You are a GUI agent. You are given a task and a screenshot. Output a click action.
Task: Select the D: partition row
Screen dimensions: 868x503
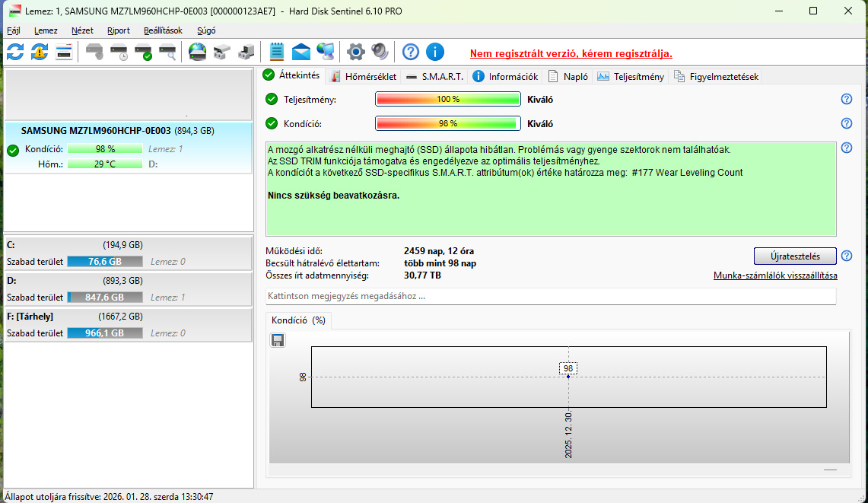coord(129,290)
